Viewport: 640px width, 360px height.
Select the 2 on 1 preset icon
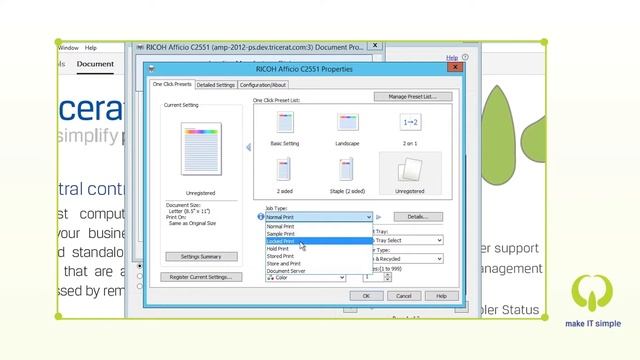pyautogui.click(x=410, y=122)
